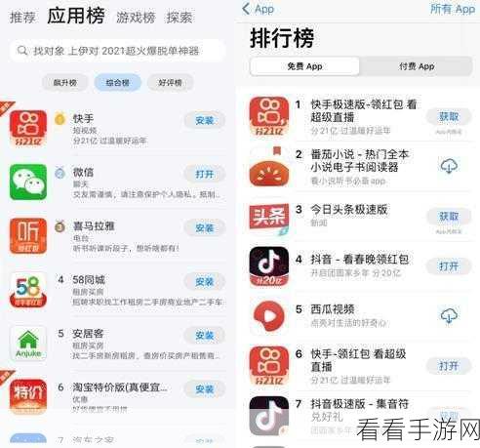The image size is (480, 448).
Task: Open 番茄小说 tomato icon
Action: click(x=269, y=167)
